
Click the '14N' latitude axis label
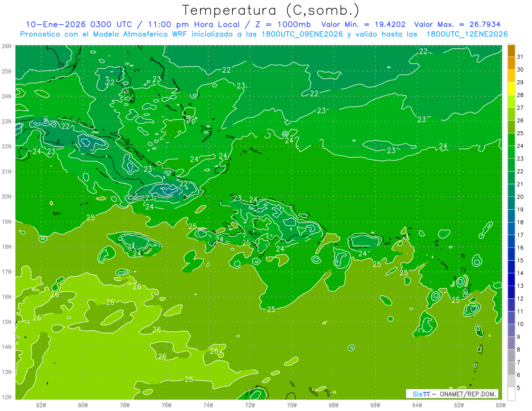(x=7, y=347)
